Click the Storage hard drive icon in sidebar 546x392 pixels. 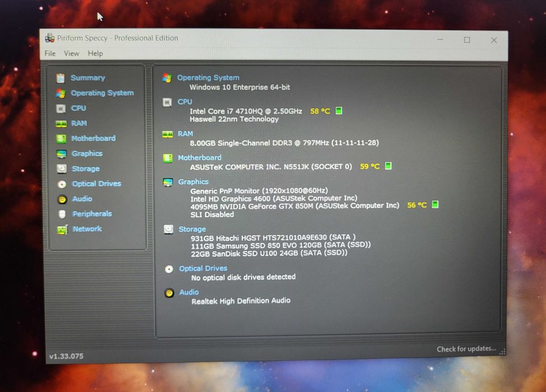point(62,169)
